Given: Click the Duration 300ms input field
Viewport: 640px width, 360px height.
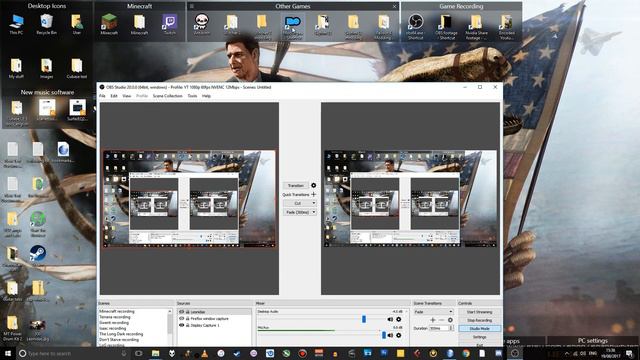Looking at the screenshot, I should coord(439,328).
